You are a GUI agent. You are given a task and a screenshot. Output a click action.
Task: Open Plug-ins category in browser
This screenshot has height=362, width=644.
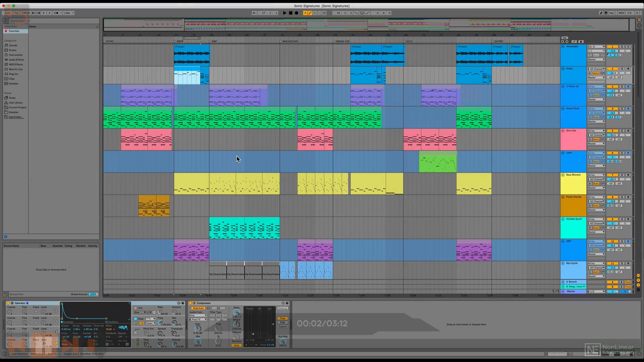pos(13,74)
